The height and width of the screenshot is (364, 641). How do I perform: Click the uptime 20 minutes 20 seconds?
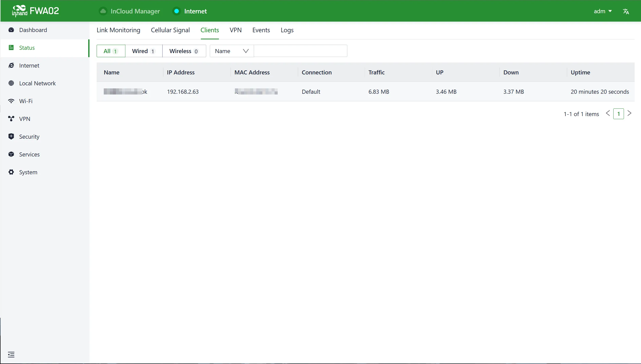coord(600,92)
